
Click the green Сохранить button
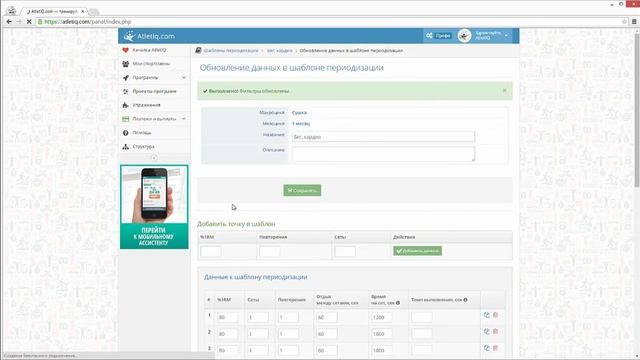click(x=302, y=190)
